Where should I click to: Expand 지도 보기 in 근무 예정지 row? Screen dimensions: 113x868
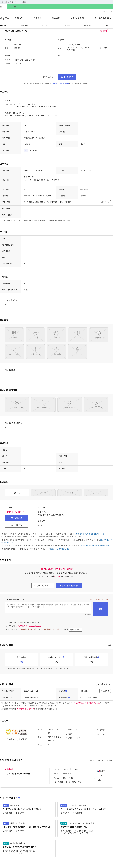[105, 202]
